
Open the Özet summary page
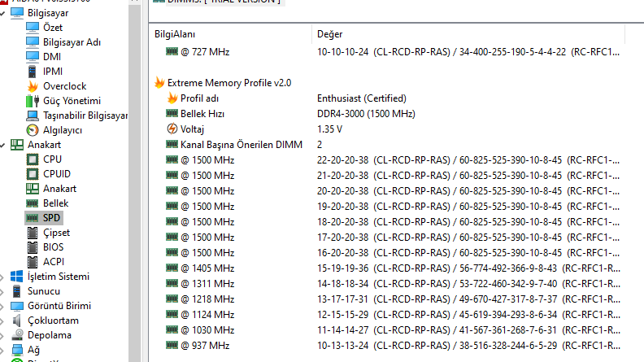click(53, 28)
